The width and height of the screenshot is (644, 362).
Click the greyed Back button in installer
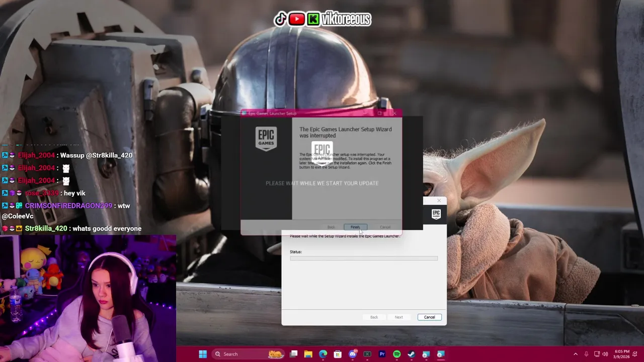[x=374, y=317]
